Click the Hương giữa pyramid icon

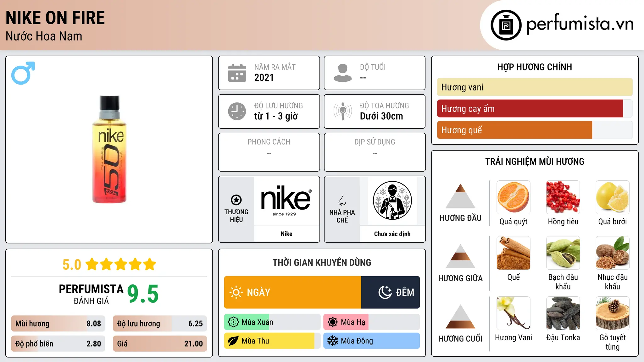(x=460, y=256)
